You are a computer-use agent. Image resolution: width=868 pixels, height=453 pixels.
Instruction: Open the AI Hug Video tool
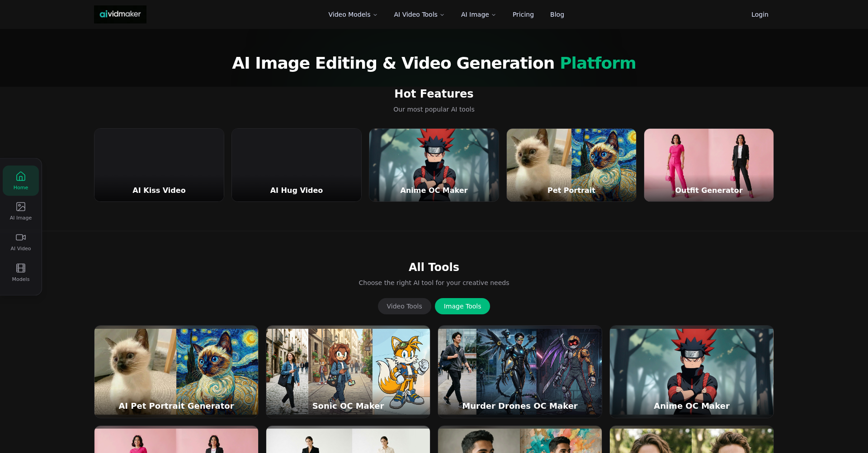(x=296, y=165)
